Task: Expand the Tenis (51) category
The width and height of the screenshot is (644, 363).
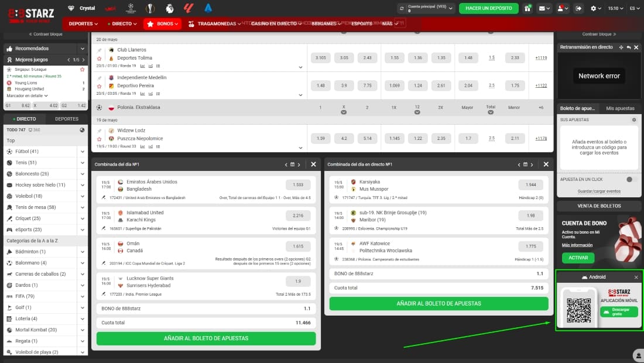Action: click(83, 163)
